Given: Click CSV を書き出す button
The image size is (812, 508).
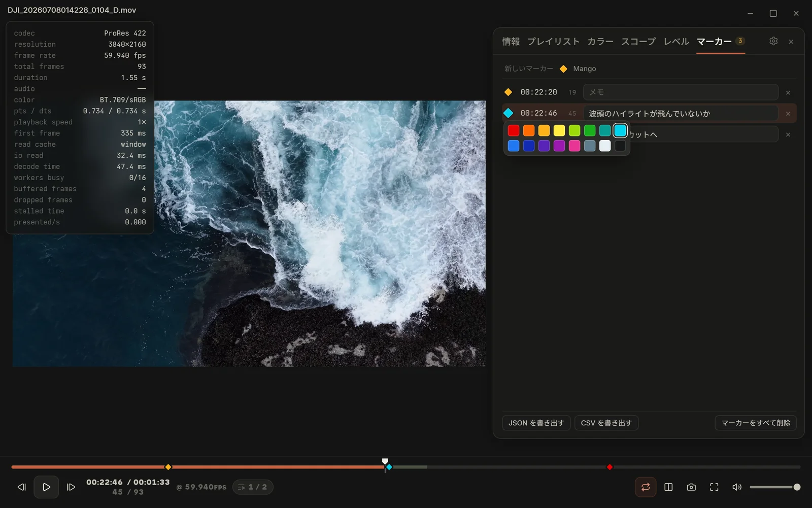Looking at the screenshot, I should 606,423.
